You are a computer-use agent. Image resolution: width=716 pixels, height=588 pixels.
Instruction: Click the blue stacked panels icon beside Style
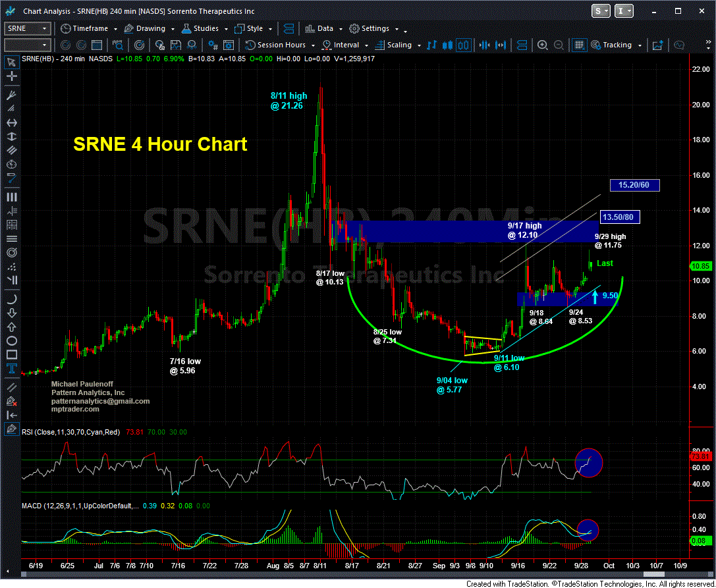click(289, 28)
